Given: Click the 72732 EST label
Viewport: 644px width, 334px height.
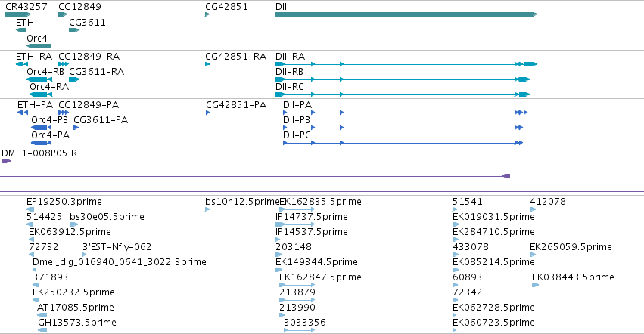Looking at the screenshot, I should click(44, 247).
